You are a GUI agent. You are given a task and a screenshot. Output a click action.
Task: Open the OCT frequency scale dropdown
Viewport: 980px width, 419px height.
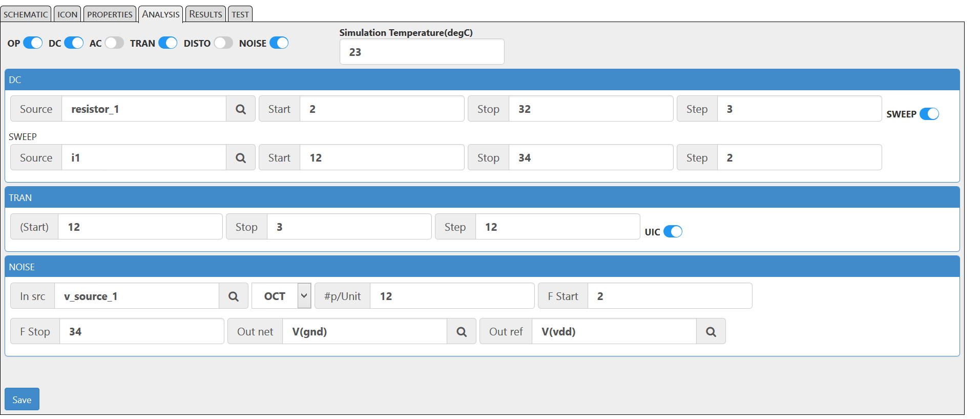coord(281,296)
